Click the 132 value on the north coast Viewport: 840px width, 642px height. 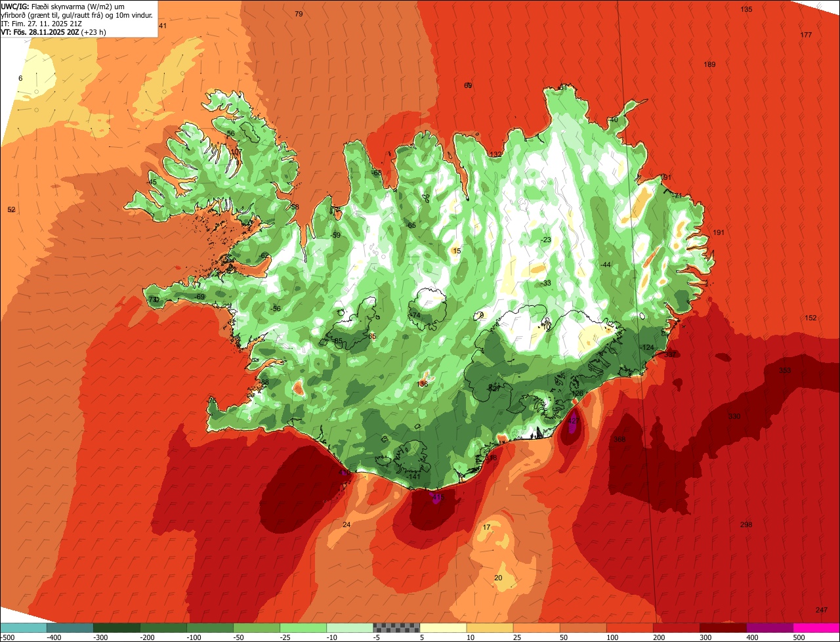coord(495,155)
